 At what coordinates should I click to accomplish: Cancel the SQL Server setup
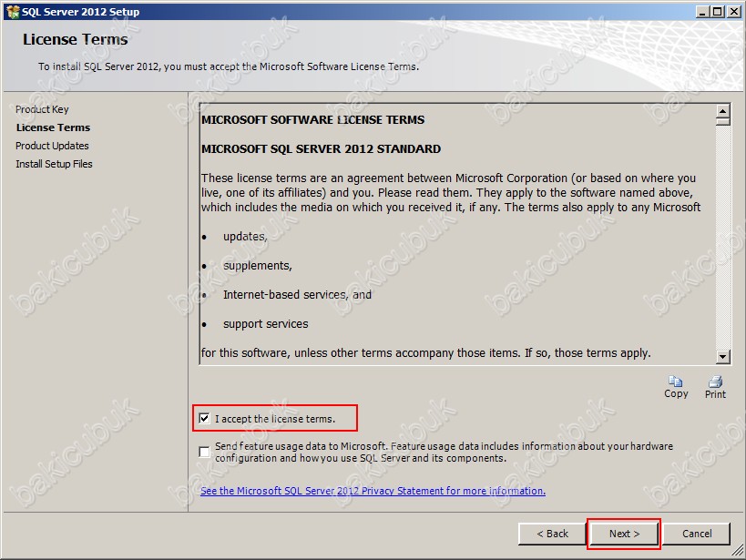[697, 534]
